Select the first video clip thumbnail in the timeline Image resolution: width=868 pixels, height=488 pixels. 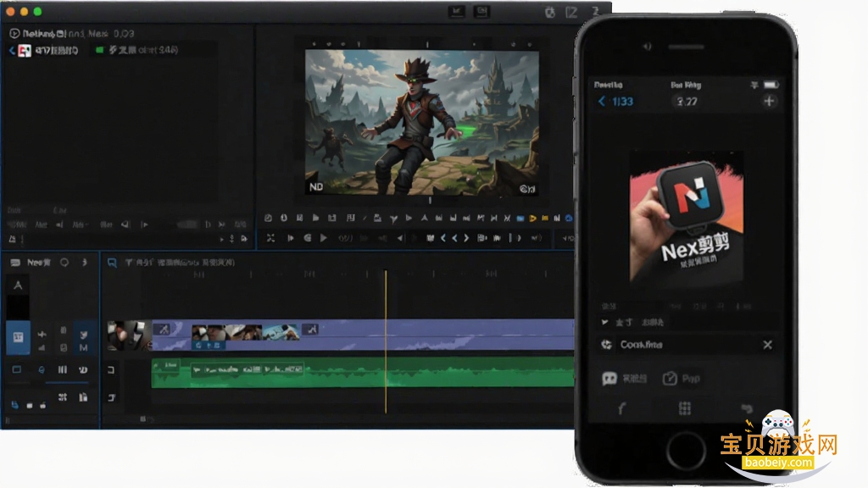tap(130, 335)
